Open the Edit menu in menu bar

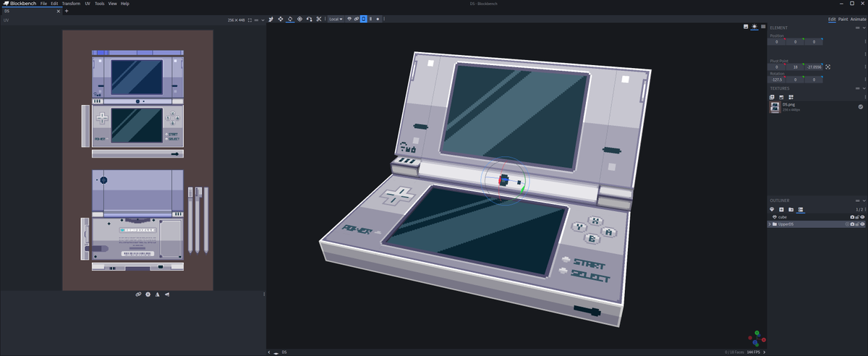coord(54,4)
